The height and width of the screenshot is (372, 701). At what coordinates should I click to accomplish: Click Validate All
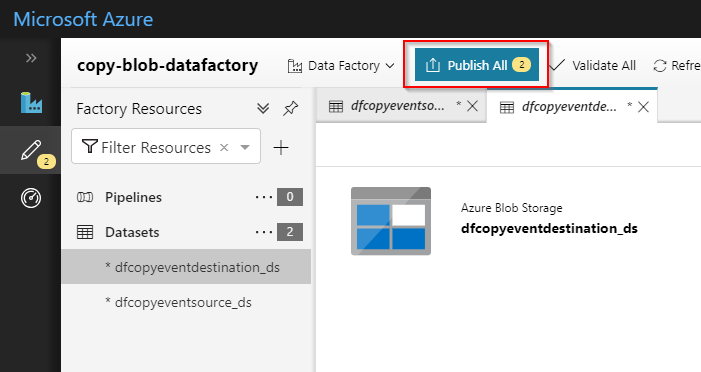pos(593,66)
